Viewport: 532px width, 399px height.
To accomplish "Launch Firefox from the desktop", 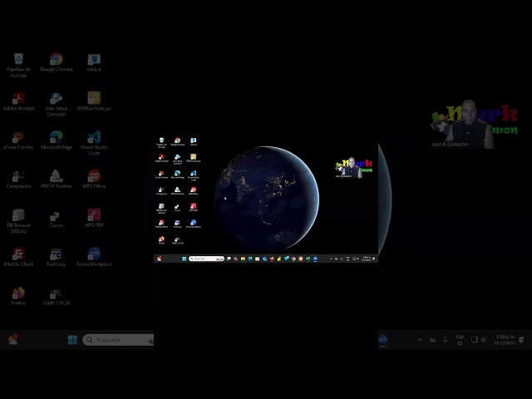I will 17,294.
